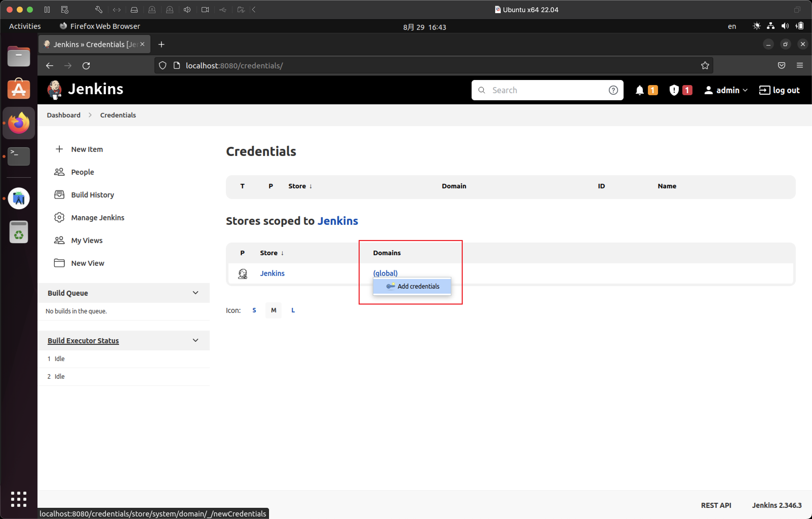Open Android Studio from the dock
Viewport: 812px width, 519px height.
pyautogui.click(x=18, y=198)
